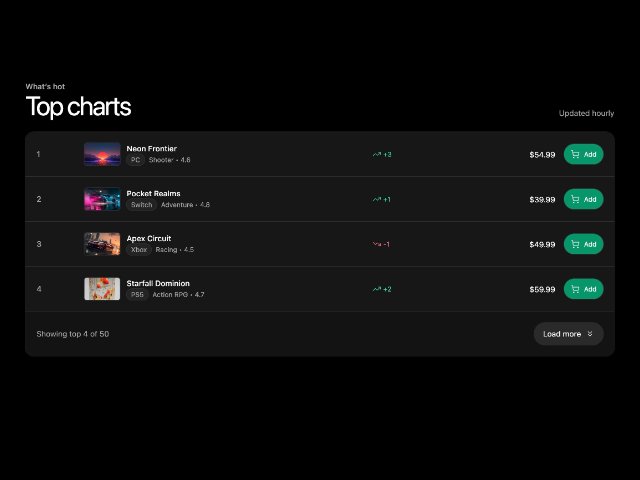Click the Apex Circuit $49.99 price
Viewport: 640px width, 480px height.
pos(542,244)
